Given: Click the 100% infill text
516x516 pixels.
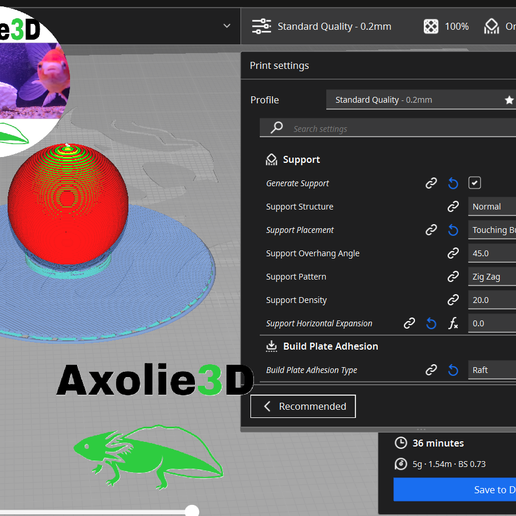Looking at the screenshot, I should coord(457,26).
